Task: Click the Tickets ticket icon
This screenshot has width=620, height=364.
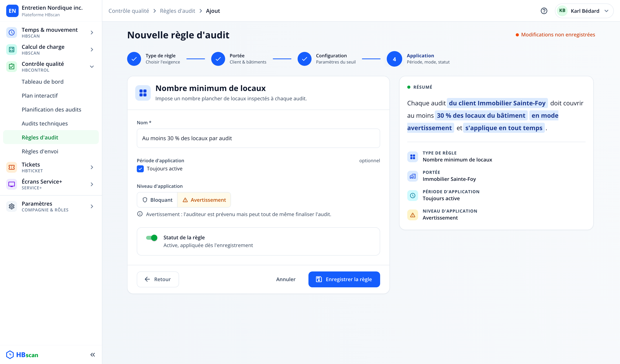Action: 12,167
